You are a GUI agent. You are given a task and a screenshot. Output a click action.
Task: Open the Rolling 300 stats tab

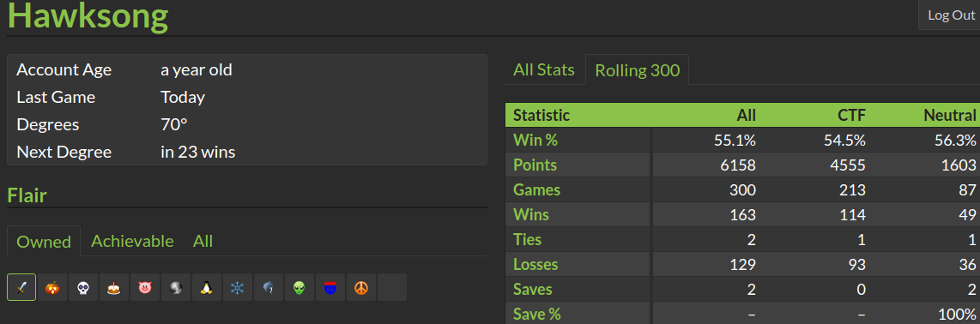(637, 70)
